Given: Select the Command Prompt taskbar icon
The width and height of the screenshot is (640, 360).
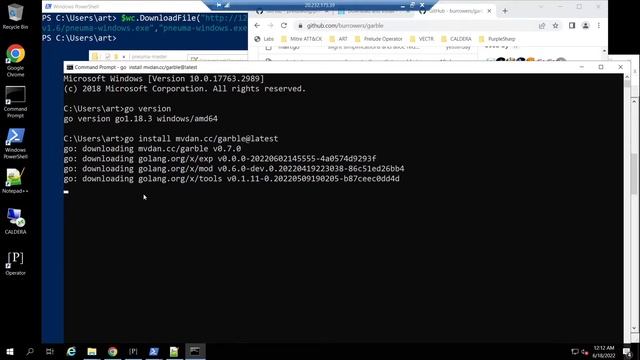Looking at the screenshot, I should tap(195, 351).
